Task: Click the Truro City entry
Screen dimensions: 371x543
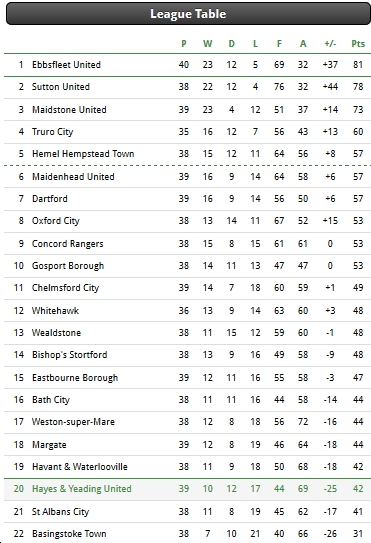Action: pyautogui.click(x=52, y=132)
